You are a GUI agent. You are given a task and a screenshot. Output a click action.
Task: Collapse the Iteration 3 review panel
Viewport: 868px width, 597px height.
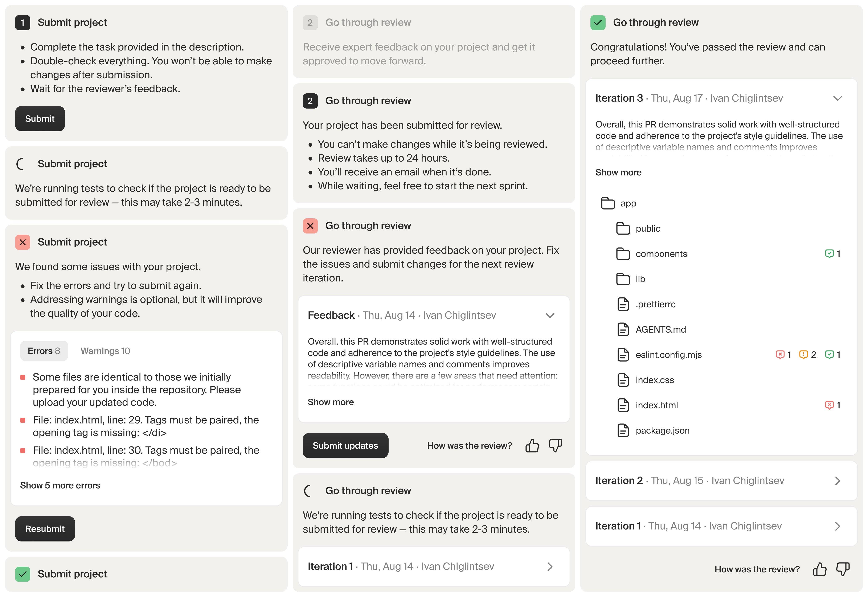[837, 98]
